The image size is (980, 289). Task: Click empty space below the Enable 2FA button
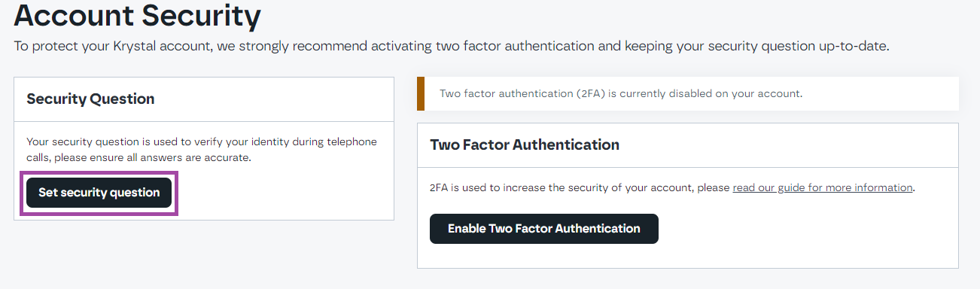(x=687, y=256)
